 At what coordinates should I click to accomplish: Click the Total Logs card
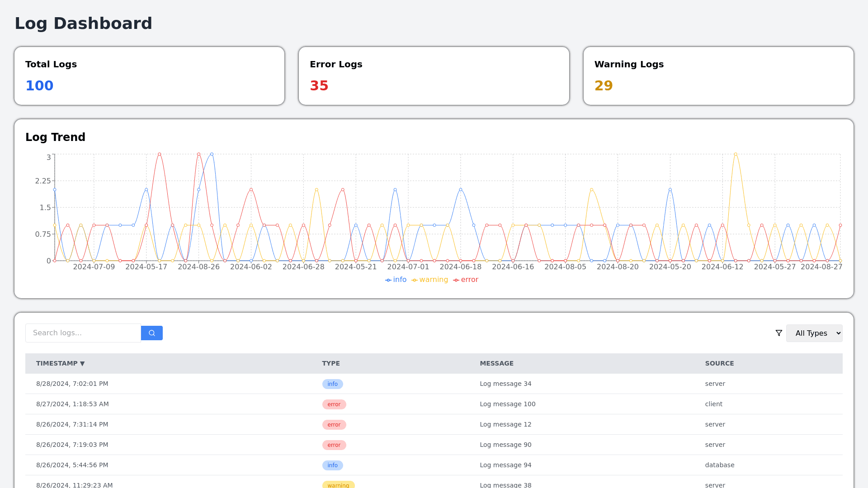coord(149,76)
